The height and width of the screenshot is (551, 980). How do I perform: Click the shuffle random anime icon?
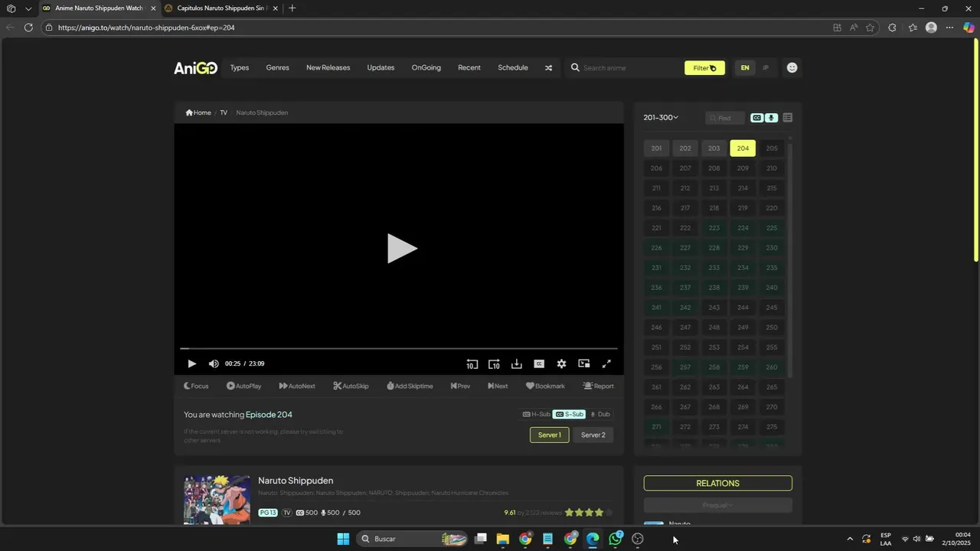[548, 68]
